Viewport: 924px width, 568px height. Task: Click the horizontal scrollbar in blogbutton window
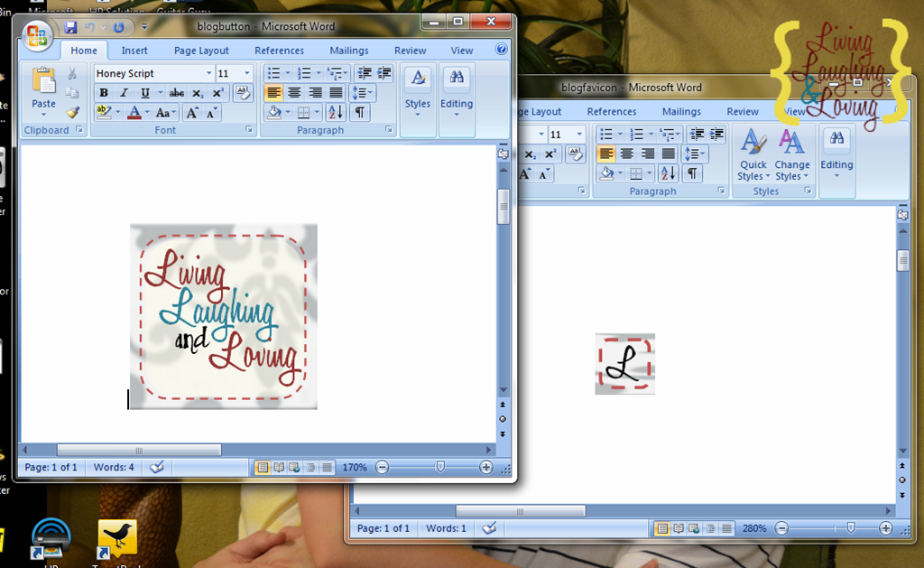coord(139,450)
